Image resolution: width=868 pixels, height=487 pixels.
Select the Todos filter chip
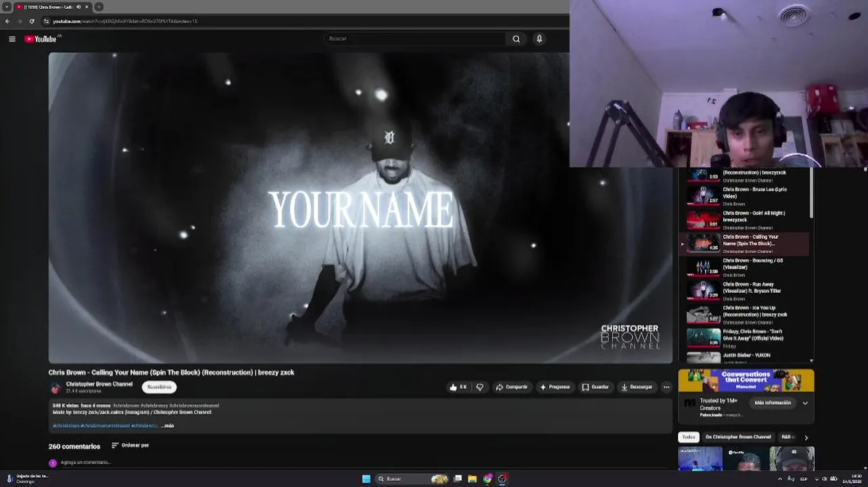(688, 437)
